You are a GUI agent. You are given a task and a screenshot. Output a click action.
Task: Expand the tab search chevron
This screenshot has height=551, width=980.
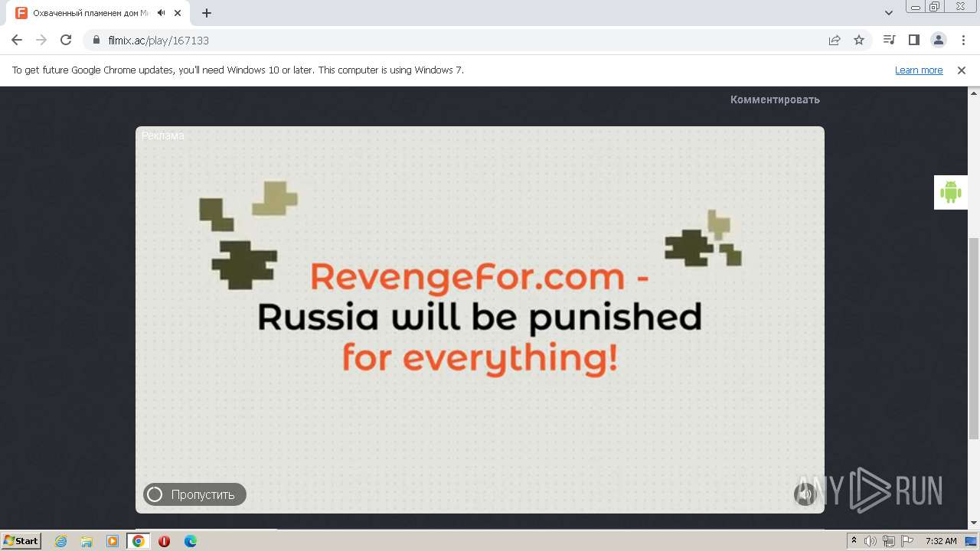[889, 13]
